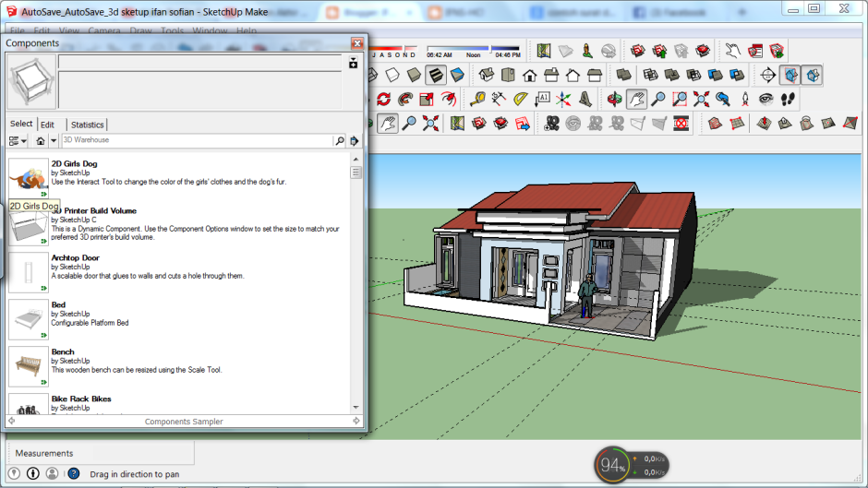
Task: Select the Section Plane tool
Action: (768, 75)
